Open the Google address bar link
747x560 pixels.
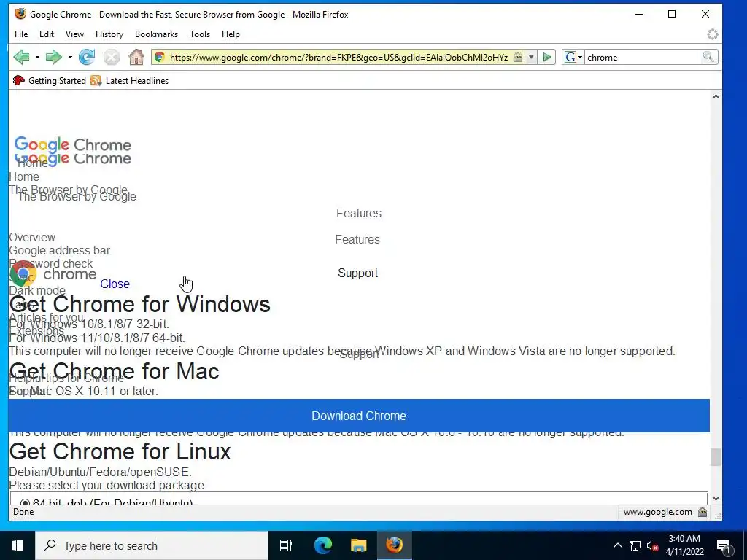coord(60,251)
